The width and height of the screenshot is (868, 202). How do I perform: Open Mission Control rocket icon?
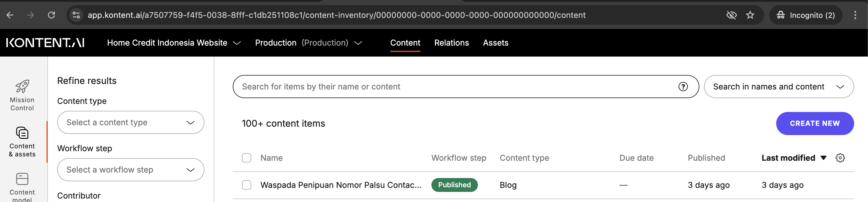point(22,87)
